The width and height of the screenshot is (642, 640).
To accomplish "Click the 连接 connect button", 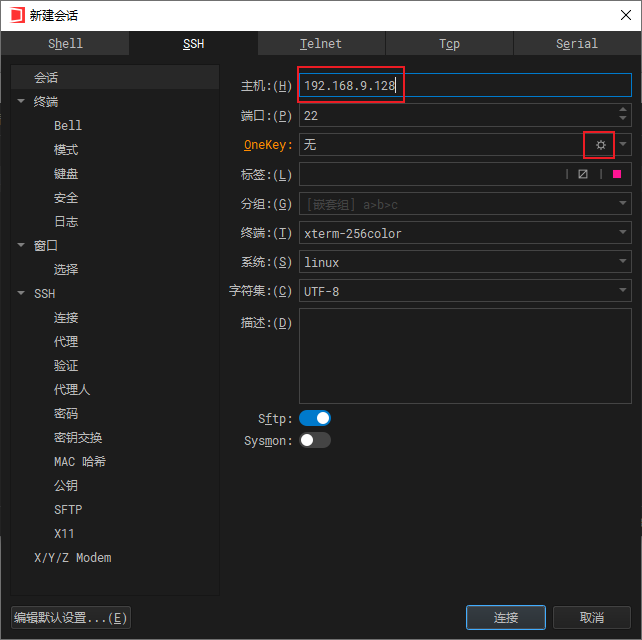I will (505, 618).
